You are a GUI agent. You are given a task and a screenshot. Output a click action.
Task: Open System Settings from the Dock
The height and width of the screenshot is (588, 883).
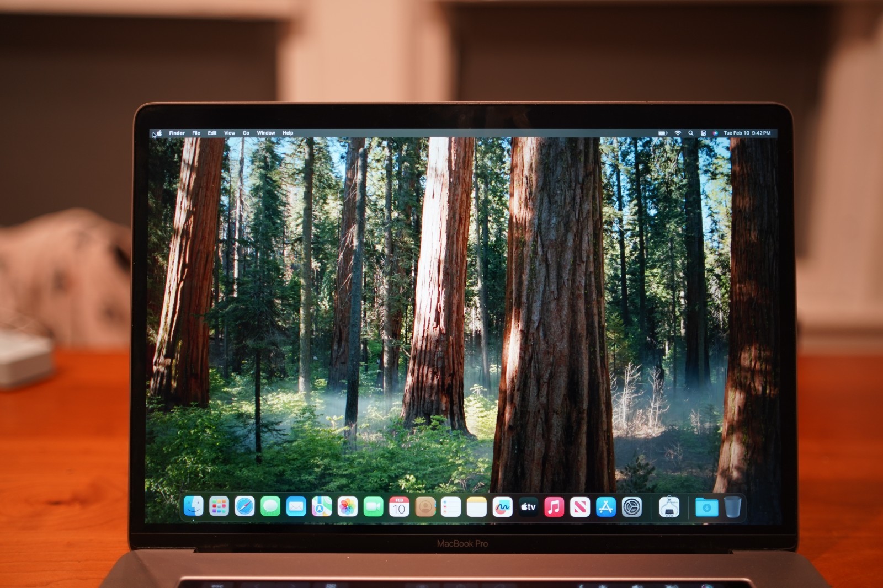632,507
